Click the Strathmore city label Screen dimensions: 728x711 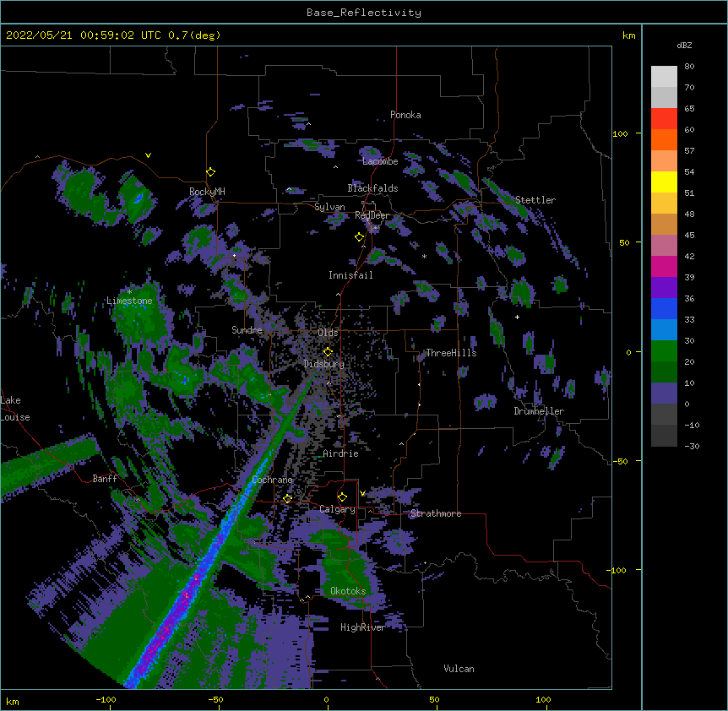[436, 513]
